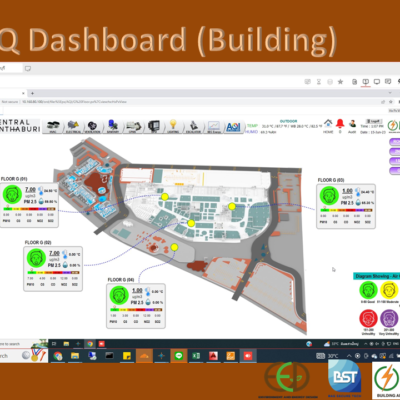The width and height of the screenshot is (400, 400).
Task: Open the monitor-screen toolbar icon
Action: click(x=153, y=126)
